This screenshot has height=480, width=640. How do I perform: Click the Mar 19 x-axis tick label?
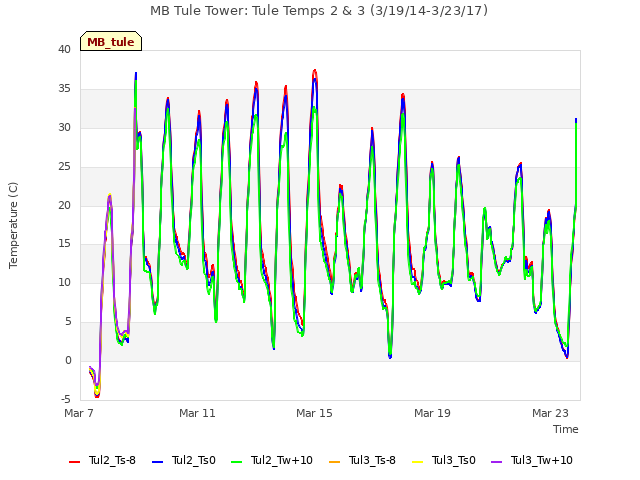coord(432,413)
